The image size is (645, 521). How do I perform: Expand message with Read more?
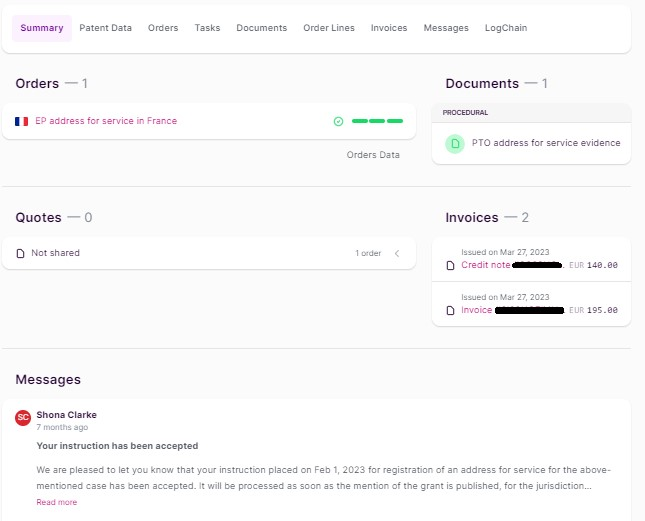coord(56,502)
